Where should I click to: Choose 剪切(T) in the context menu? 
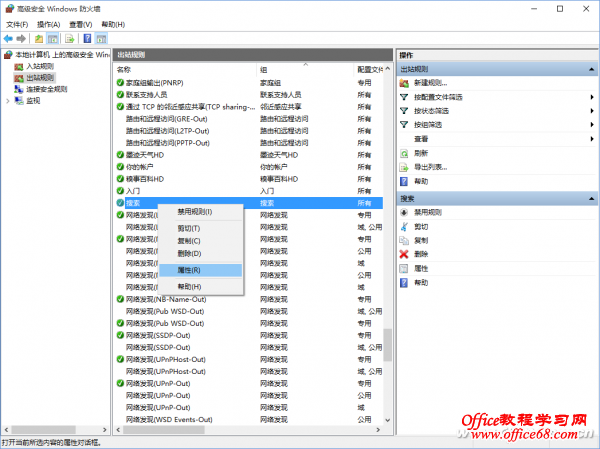pos(201,229)
